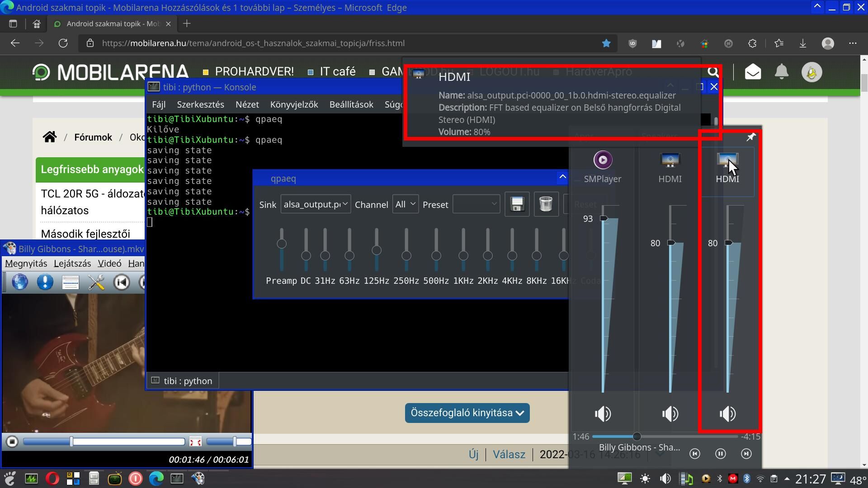Viewport: 868px width, 488px height.
Task: Reload the page in Edge
Action: [63, 43]
